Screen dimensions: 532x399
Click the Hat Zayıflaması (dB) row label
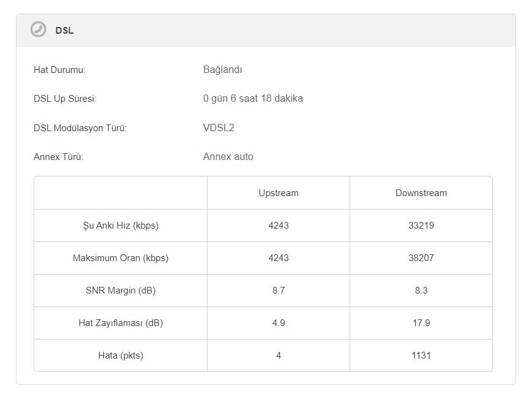[121, 323]
